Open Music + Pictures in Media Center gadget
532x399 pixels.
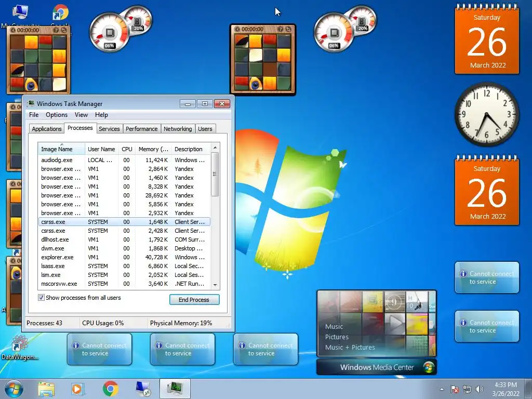(350, 347)
